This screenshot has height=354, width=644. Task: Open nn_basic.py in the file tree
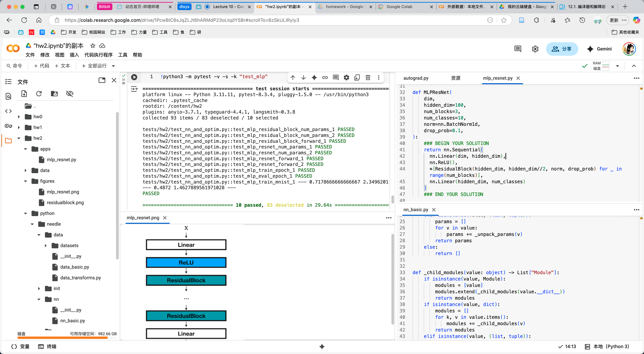[72, 320]
